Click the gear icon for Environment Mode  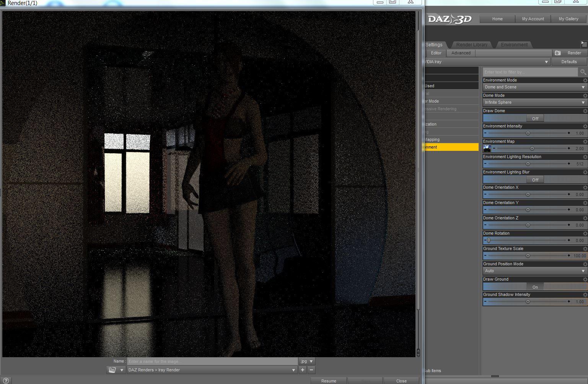(x=585, y=80)
